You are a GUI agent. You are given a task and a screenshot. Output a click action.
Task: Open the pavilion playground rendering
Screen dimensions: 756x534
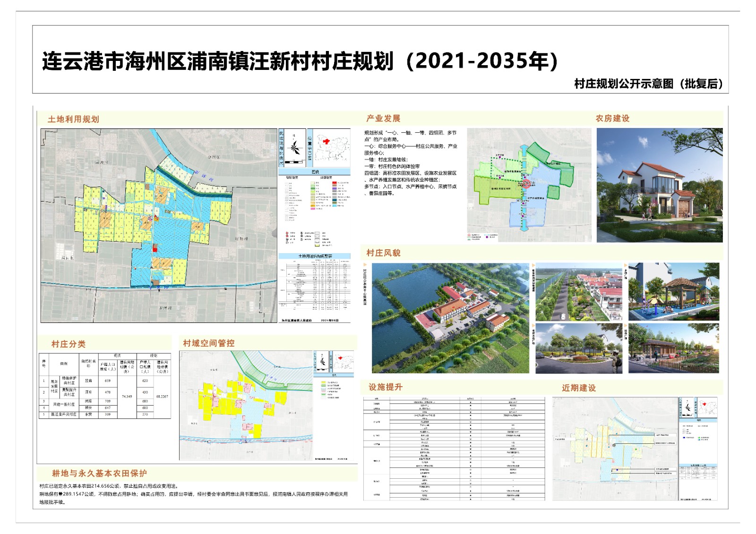click(674, 292)
